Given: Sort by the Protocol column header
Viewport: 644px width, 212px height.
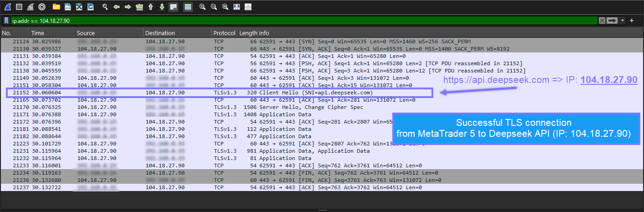Looking at the screenshot, I should (x=225, y=33).
